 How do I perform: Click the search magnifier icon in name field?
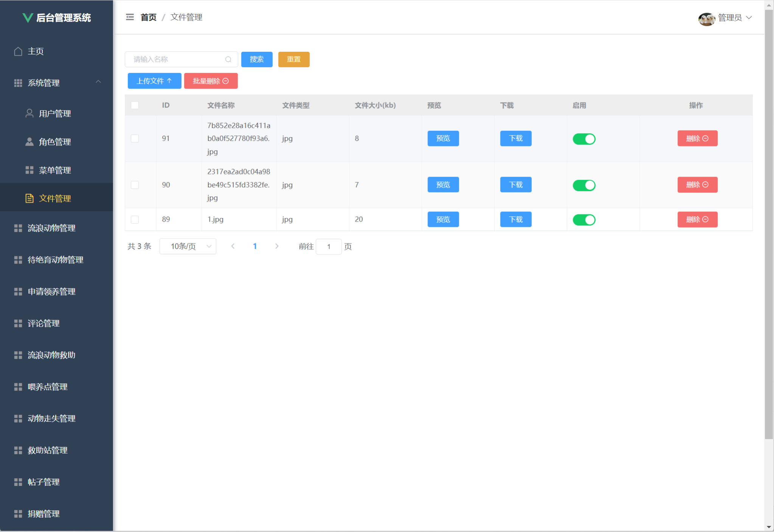point(228,59)
